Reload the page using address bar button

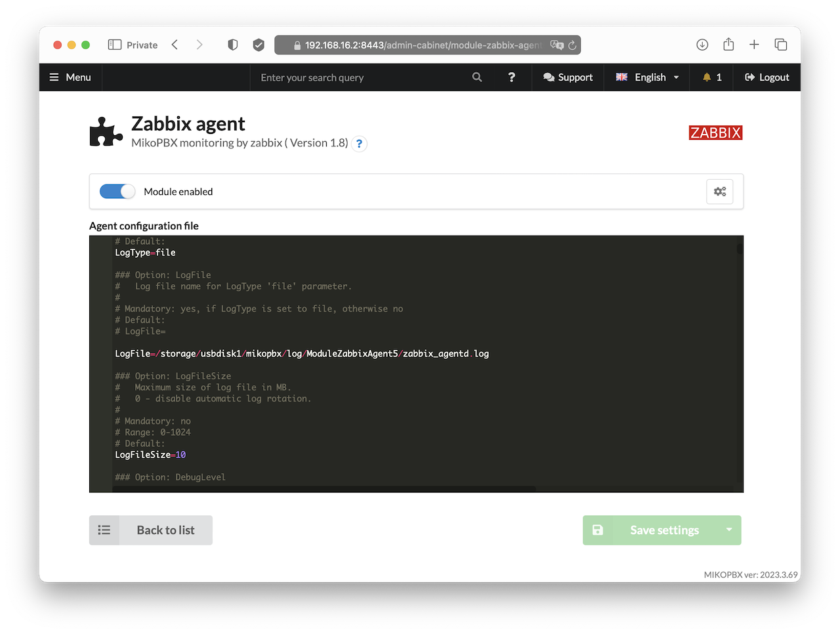click(x=572, y=45)
